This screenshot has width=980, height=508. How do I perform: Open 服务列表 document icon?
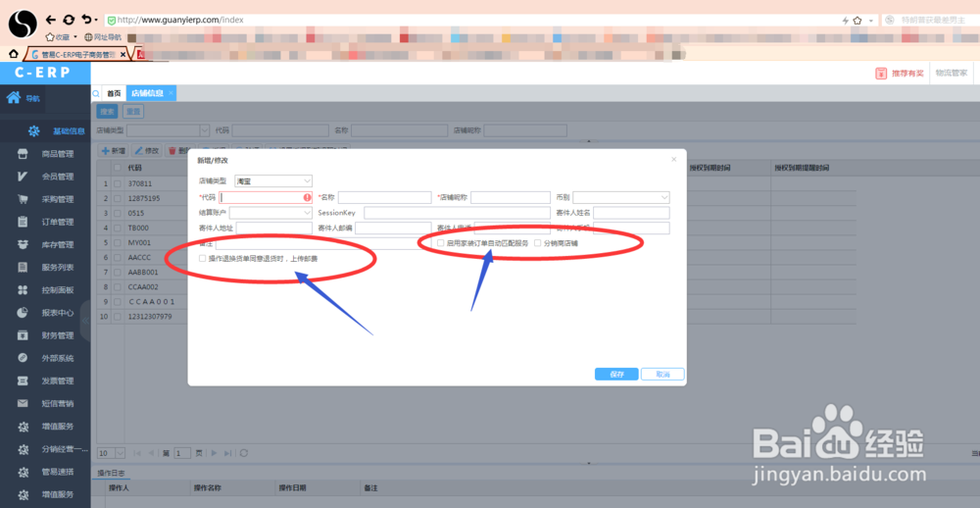(23, 267)
